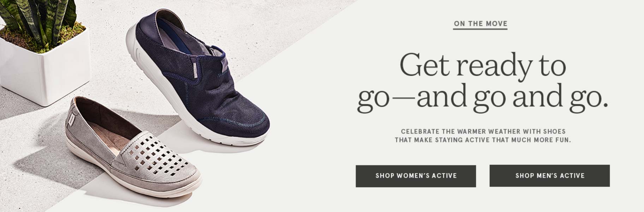Click the white square planter pot
Viewport: 644px width, 212px height.
click(x=46, y=71)
